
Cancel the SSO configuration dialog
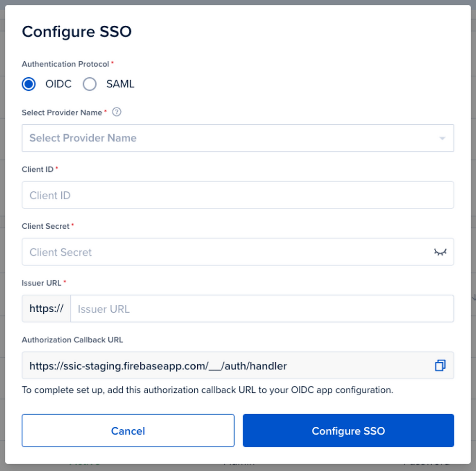[x=128, y=431]
